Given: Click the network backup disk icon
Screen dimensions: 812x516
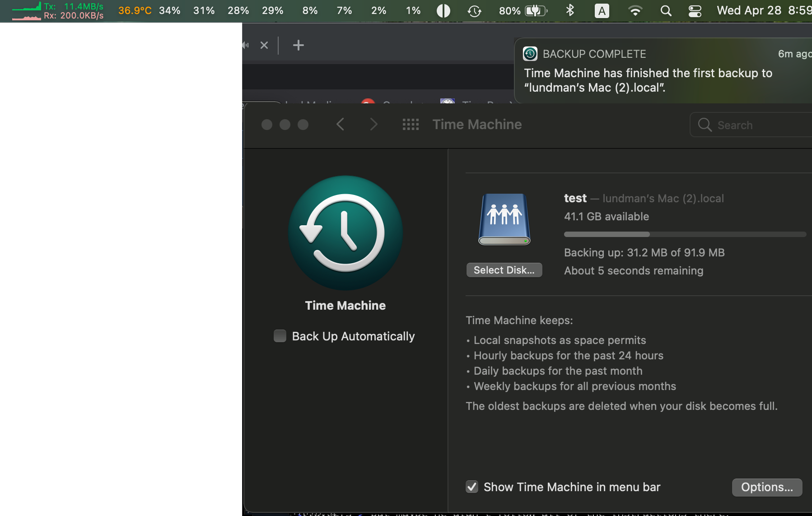Looking at the screenshot, I should point(504,219).
